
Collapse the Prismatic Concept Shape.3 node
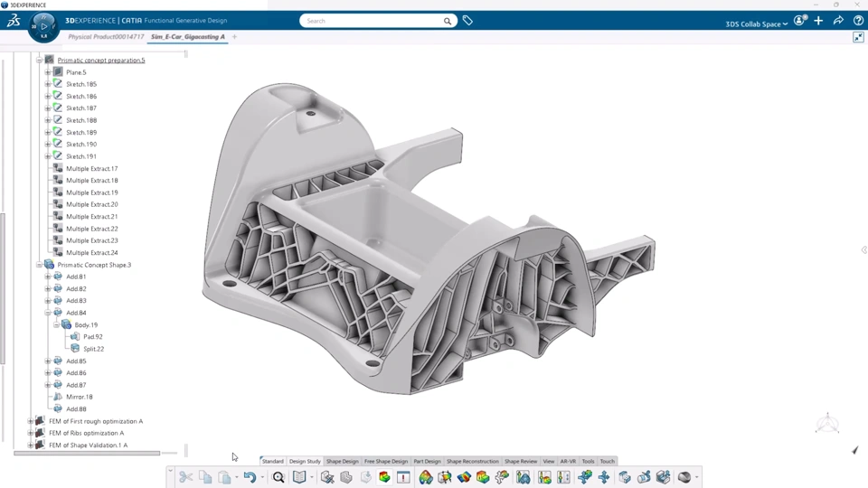(x=39, y=265)
